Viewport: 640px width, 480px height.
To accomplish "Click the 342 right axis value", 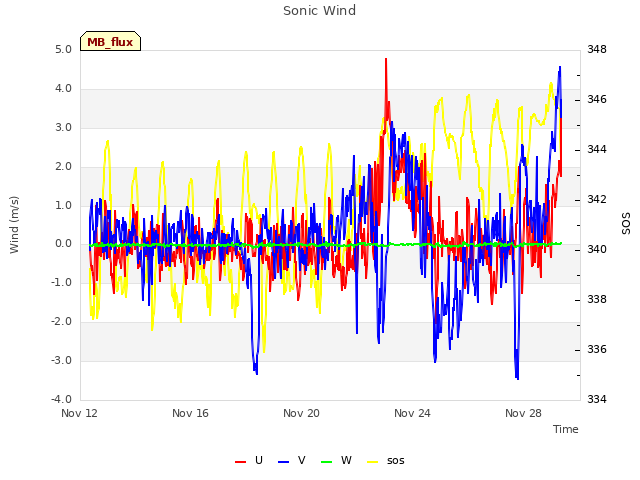I will tap(597, 199).
